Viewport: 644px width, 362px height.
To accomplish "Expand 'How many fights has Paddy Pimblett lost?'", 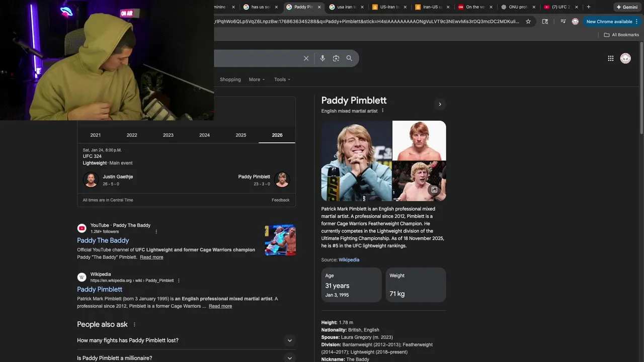I will 186,340.
